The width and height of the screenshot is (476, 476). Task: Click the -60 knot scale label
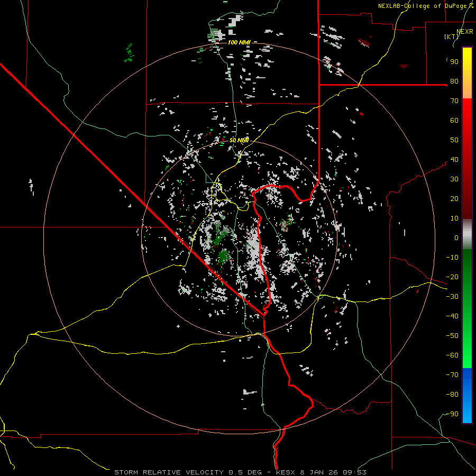click(452, 355)
